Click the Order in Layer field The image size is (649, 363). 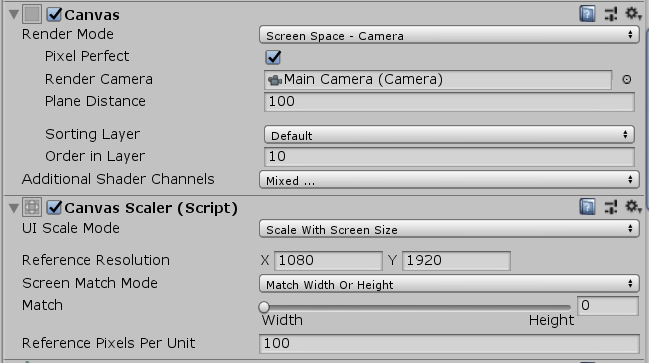[x=449, y=157]
